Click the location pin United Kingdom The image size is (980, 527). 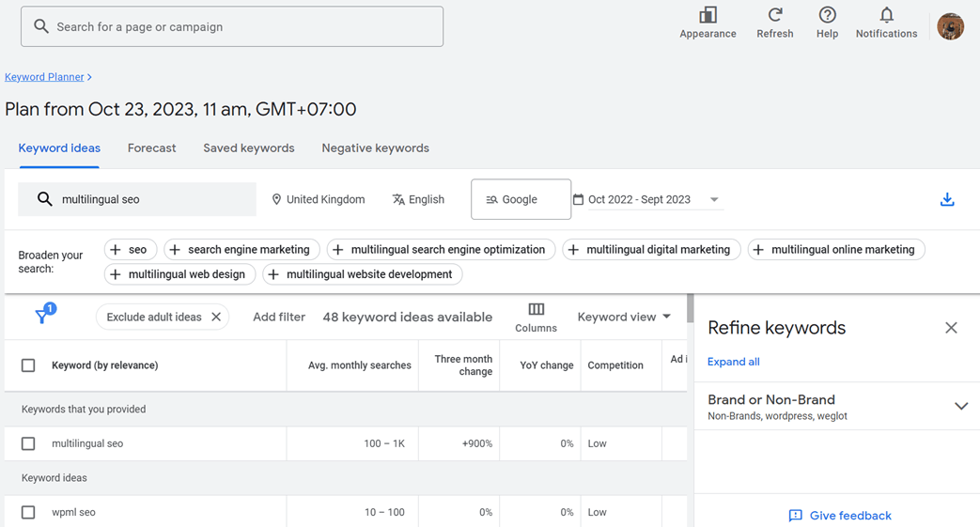[x=319, y=199]
